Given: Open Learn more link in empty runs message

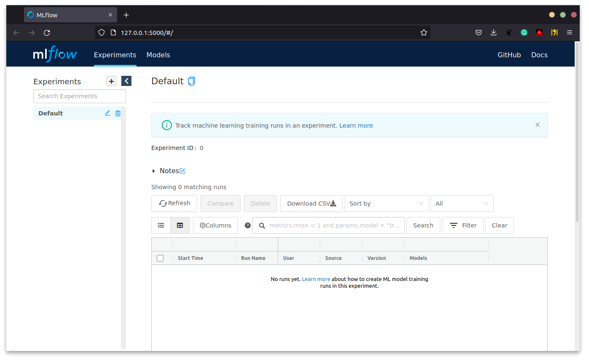Looking at the screenshot, I should pyautogui.click(x=316, y=279).
